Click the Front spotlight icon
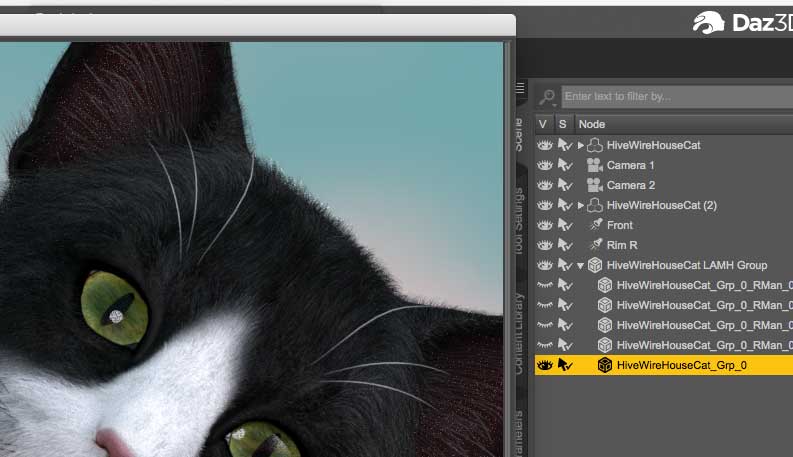Screen dimensions: 793x457 [594, 225]
